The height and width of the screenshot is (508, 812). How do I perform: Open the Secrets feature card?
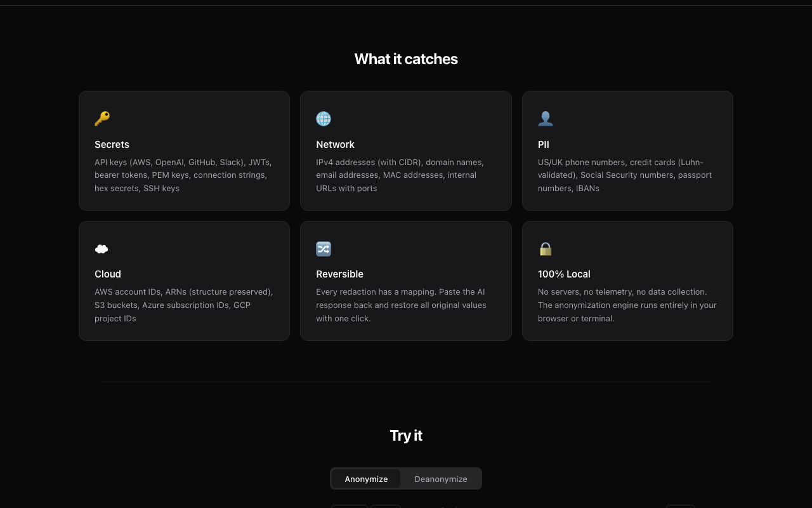click(184, 150)
